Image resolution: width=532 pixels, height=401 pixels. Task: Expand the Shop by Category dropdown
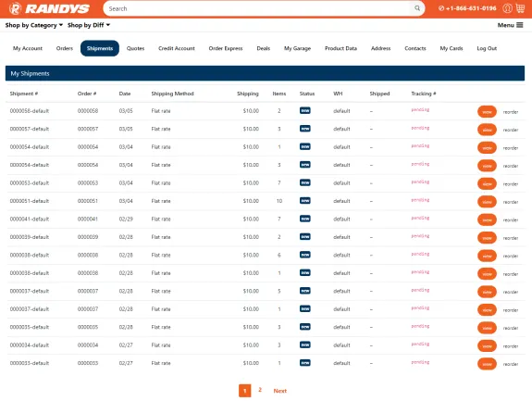click(x=34, y=25)
